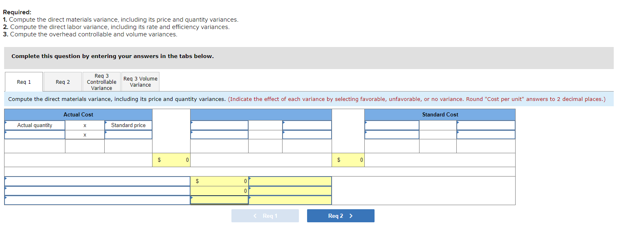Click the $ 0 total under Actual Cost
Viewport: 644px width, 237px height.
point(171,160)
